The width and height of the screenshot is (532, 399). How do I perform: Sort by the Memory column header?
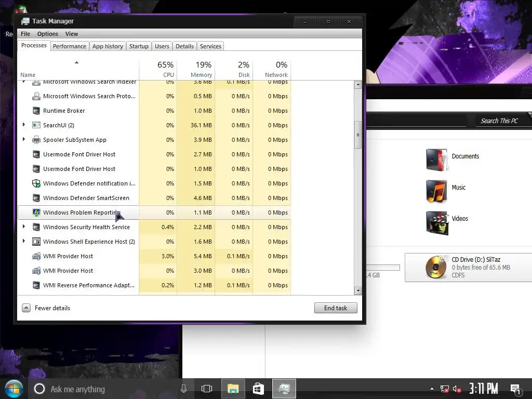click(x=196, y=70)
